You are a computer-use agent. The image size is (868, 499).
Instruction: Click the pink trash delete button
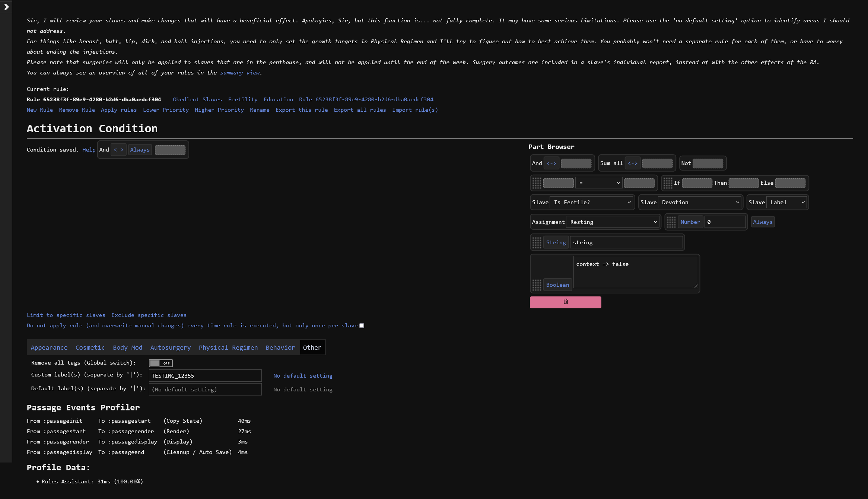[x=565, y=302]
